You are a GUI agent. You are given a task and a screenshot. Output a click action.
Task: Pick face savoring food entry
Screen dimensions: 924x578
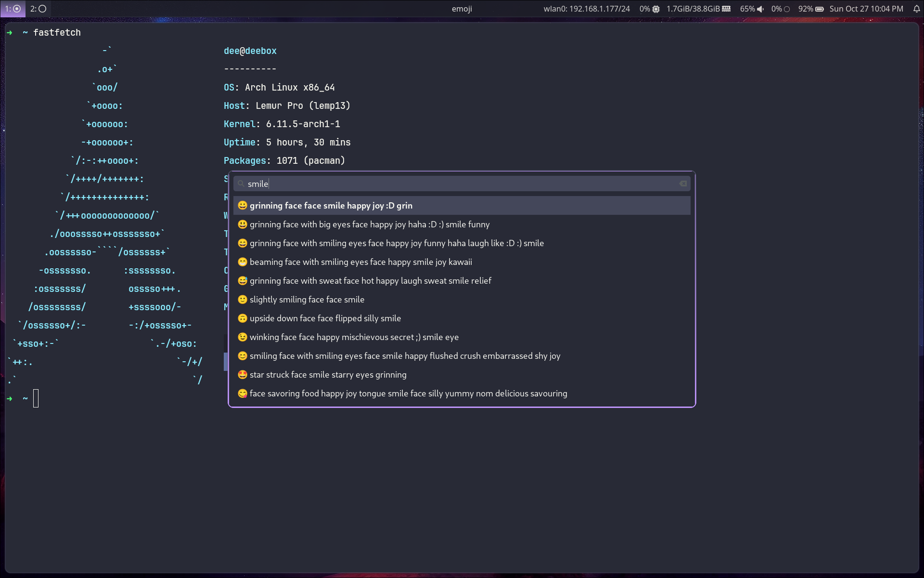click(408, 394)
